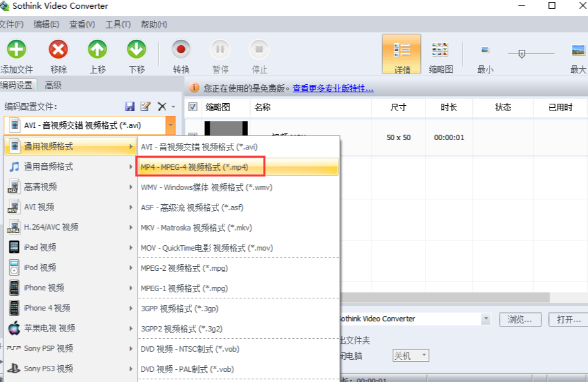The height and width of the screenshot is (382, 588).
Task: Choose DVD 视频 NTSC制式 (*.vob)
Action: (239, 349)
